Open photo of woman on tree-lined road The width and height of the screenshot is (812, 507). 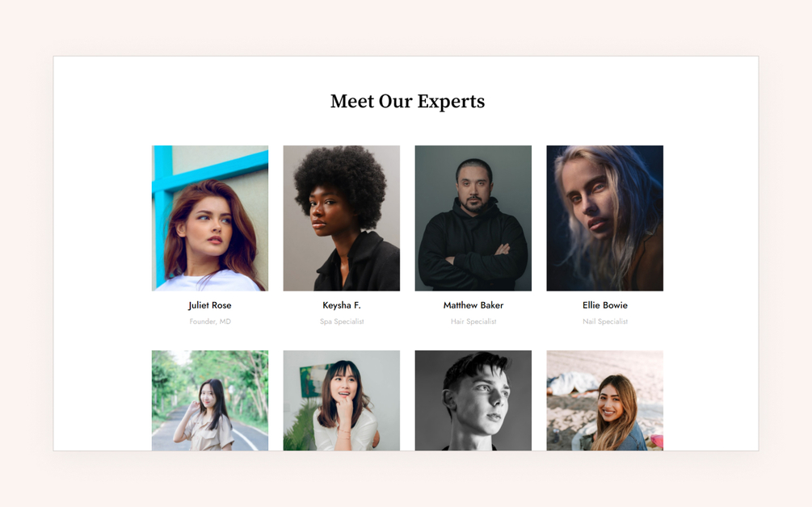[x=210, y=400]
